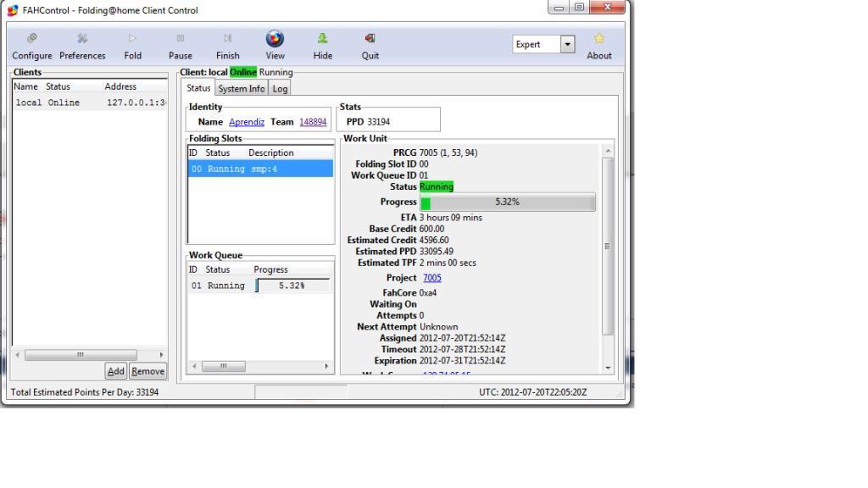The width and height of the screenshot is (868, 488).
Task: Minimize the FAHControl window
Action: 559,7
